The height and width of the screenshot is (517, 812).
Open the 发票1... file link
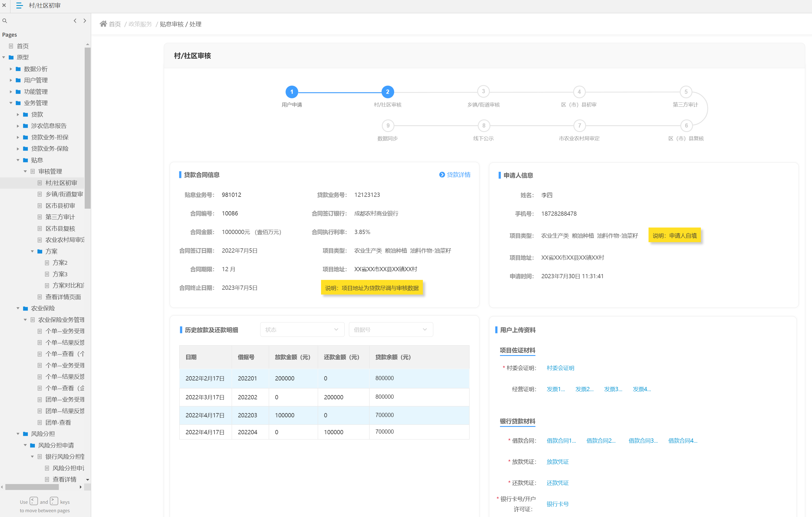point(556,389)
